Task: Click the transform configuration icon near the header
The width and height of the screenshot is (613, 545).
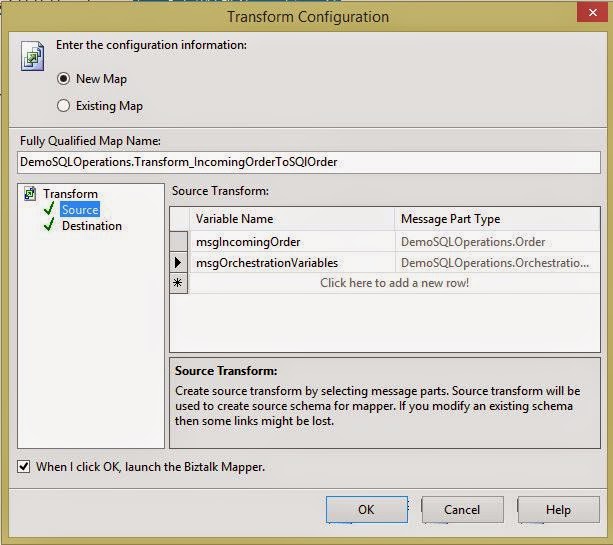Action: pos(32,56)
